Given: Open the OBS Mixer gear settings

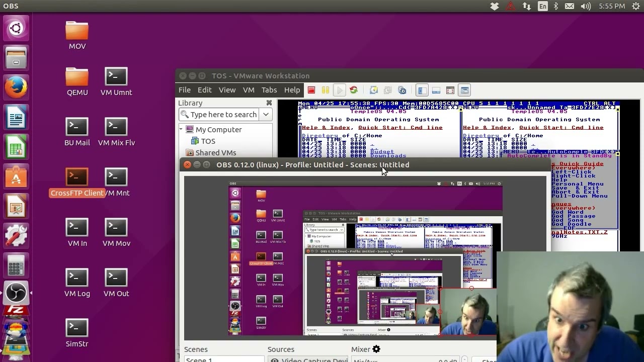Looking at the screenshot, I should [376, 349].
